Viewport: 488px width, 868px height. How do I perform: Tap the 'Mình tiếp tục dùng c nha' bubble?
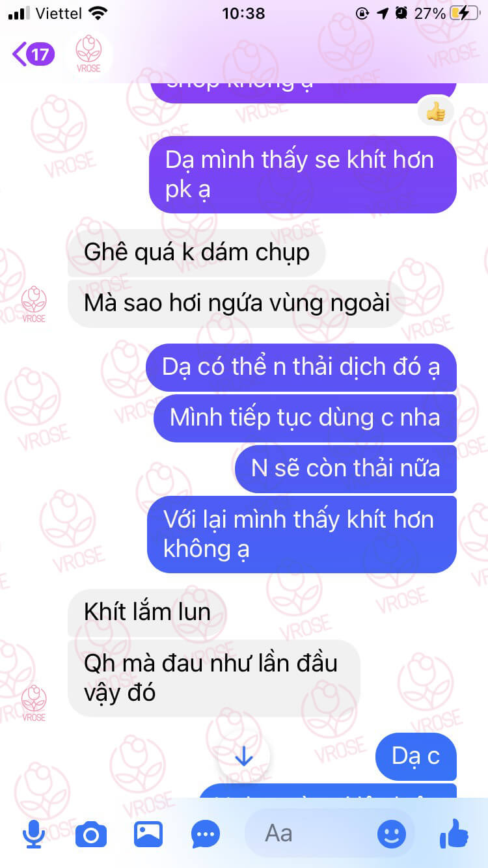pyautogui.click(x=305, y=418)
